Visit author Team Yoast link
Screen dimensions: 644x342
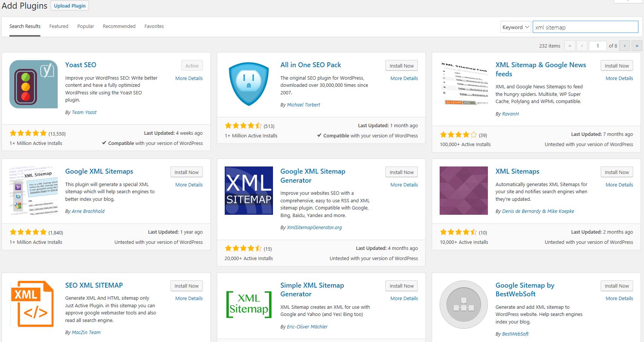pyautogui.click(x=84, y=112)
